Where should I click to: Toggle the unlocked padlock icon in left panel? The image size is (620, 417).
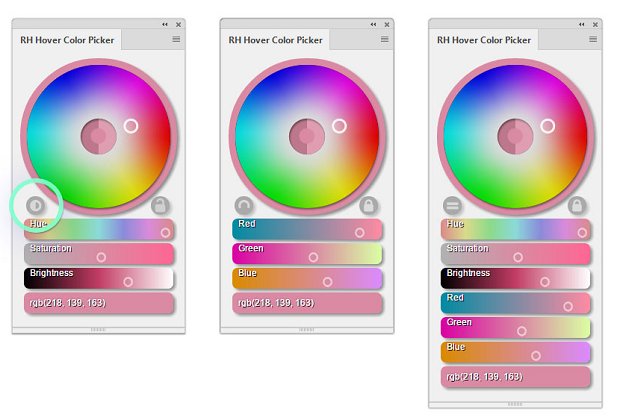click(160, 206)
